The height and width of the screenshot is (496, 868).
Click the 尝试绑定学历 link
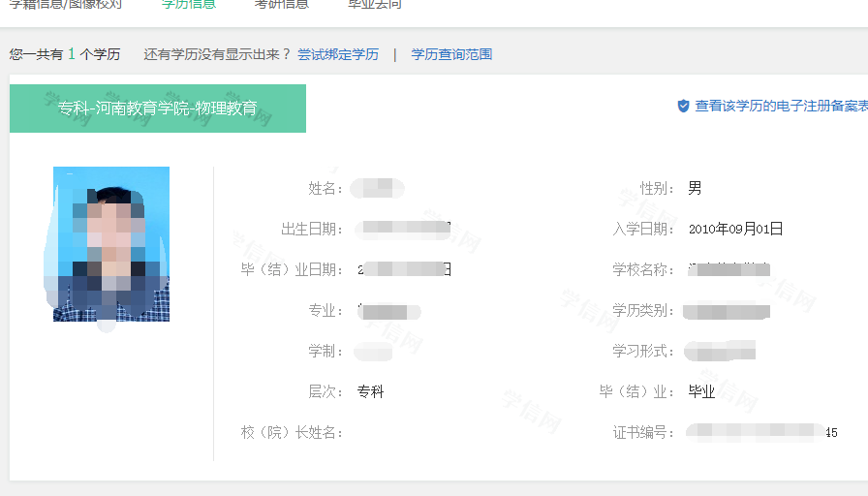338,54
